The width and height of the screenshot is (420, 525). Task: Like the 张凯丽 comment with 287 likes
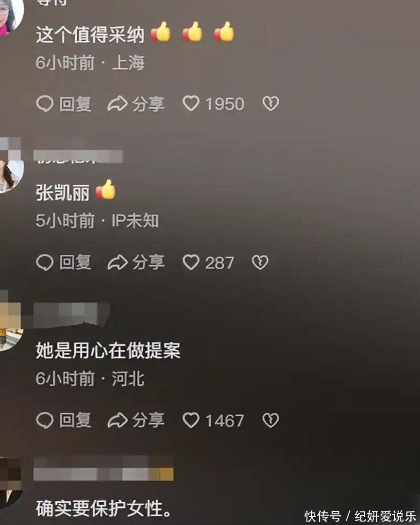point(191,262)
